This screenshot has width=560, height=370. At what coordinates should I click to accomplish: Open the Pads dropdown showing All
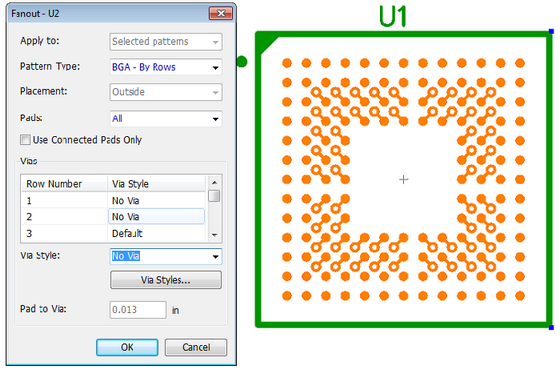pos(166,119)
